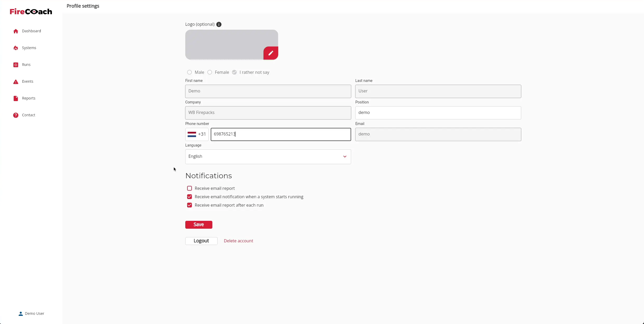Open Reports from the sidebar
This screenshot has height=324, width=644.
[x=29, y=98]
